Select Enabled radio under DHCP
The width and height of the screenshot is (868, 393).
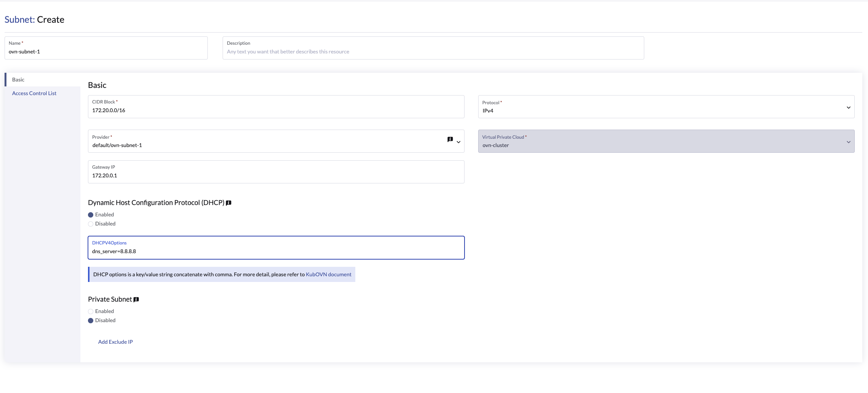tap(91, 215)
